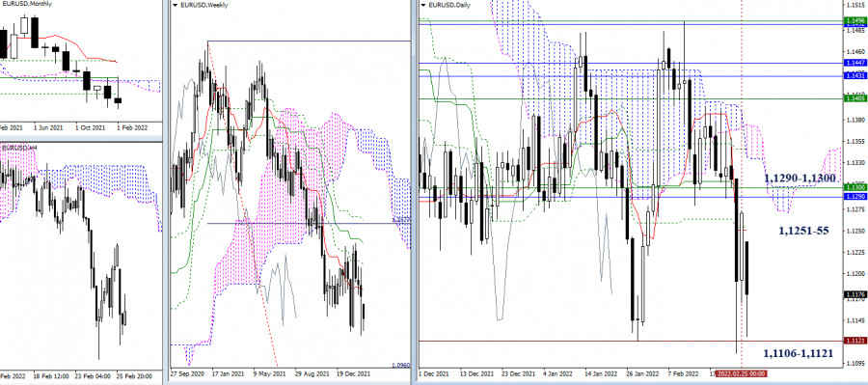Select the blue 1.1431 price level tag
The height and width of the screenshot is (385, 868).
854,75
